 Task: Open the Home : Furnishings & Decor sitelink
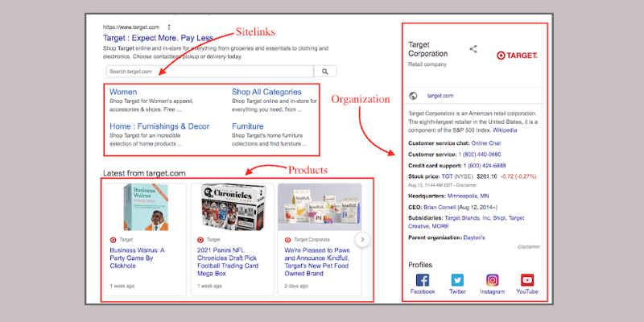[x=159, y=126]
